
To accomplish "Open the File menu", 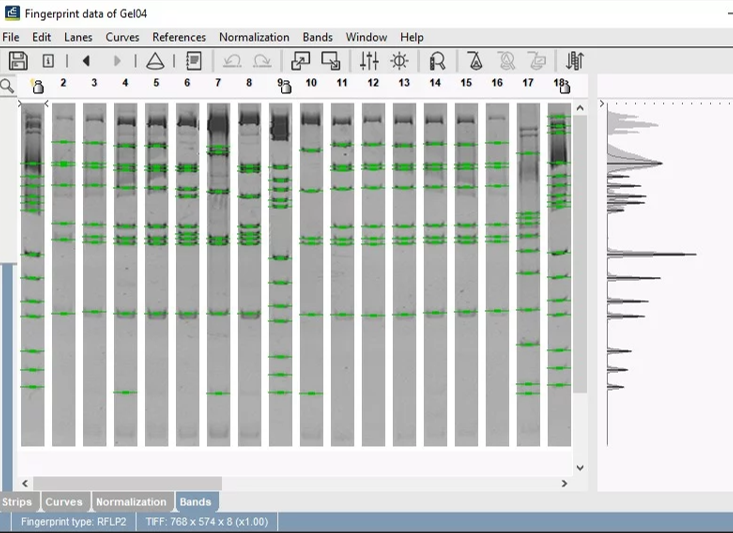I will click(11, 37).
